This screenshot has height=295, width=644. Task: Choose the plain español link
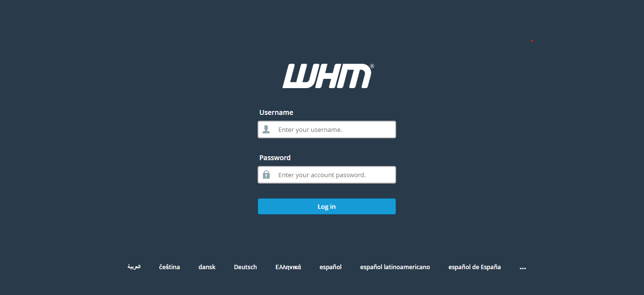click(x=331, y=267)
